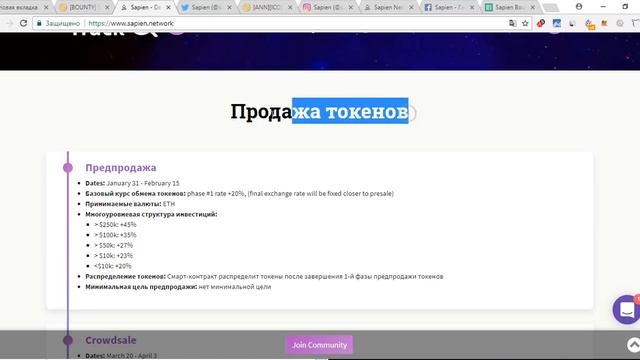Close the Instagram Sapien tab
The width and height of the screenshot is (640, 360).
(x=351, y=7)
